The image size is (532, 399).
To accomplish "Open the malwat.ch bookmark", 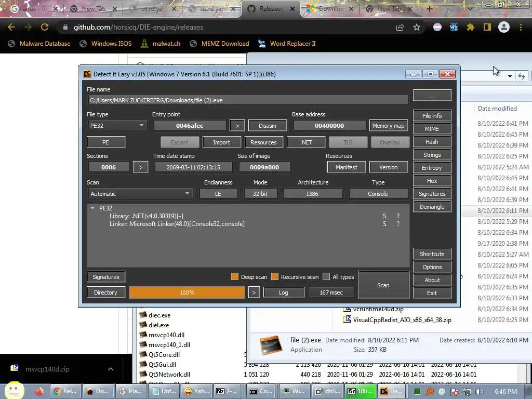I will tap(161, 44).
